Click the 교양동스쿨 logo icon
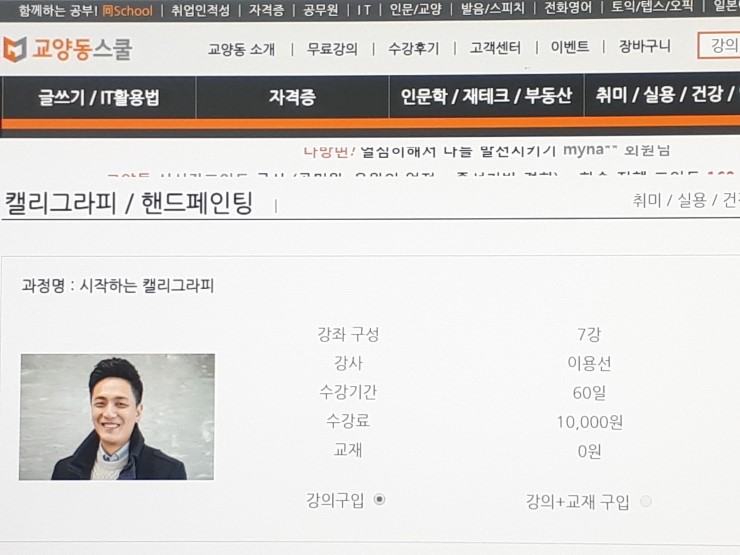 (15, 50)
